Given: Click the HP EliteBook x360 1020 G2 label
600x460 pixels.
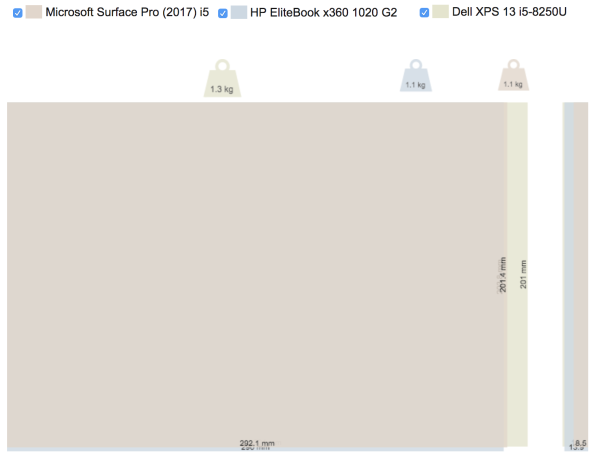Looking at the screenshot, I should (x=324, y=13).
